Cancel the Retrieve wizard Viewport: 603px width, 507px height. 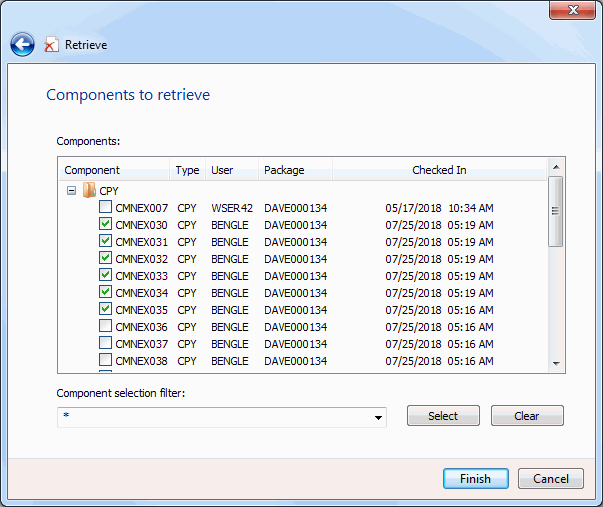click(551, 479)
